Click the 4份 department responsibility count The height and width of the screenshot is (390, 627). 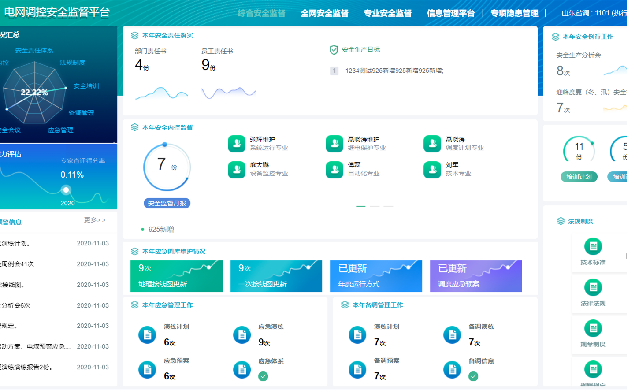(142, 65)
